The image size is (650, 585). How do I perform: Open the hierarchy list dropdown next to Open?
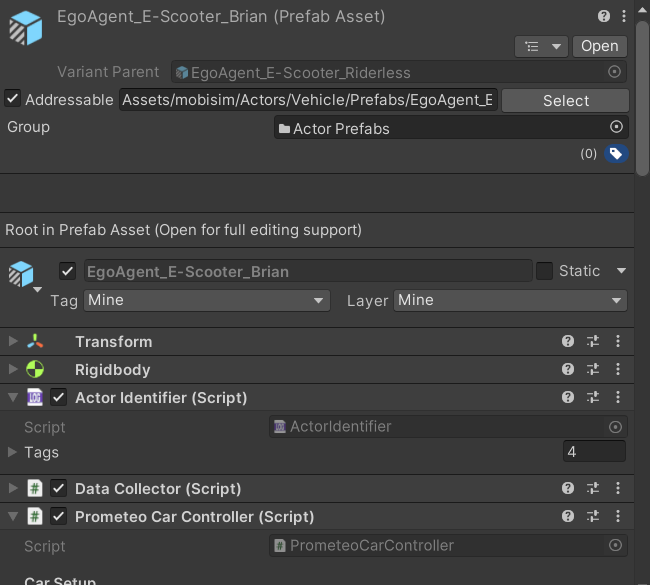click(x=541, y=46)
